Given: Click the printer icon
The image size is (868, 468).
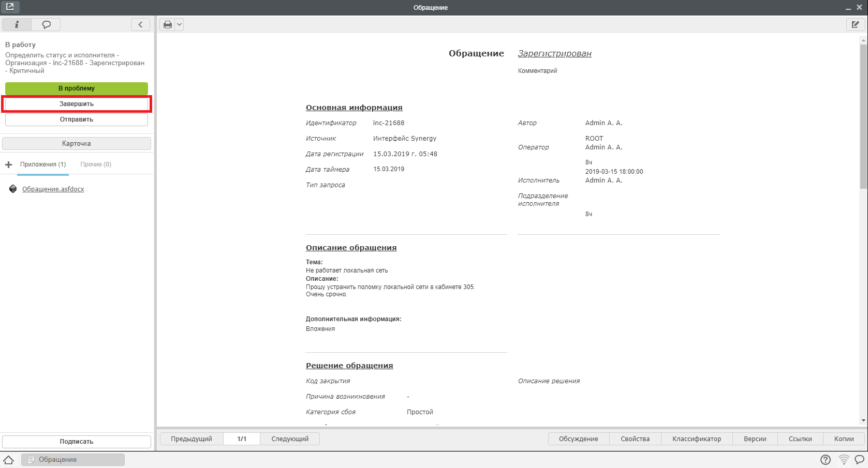Looking at the screenshot, I should 168,24.
